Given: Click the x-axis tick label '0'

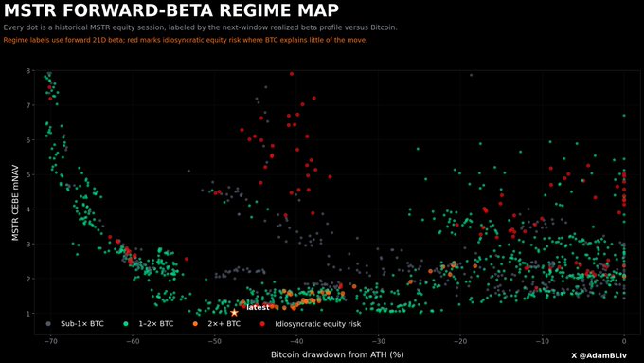Looking at the screenshot, I should pyautogui.click(x=624, y=341).
